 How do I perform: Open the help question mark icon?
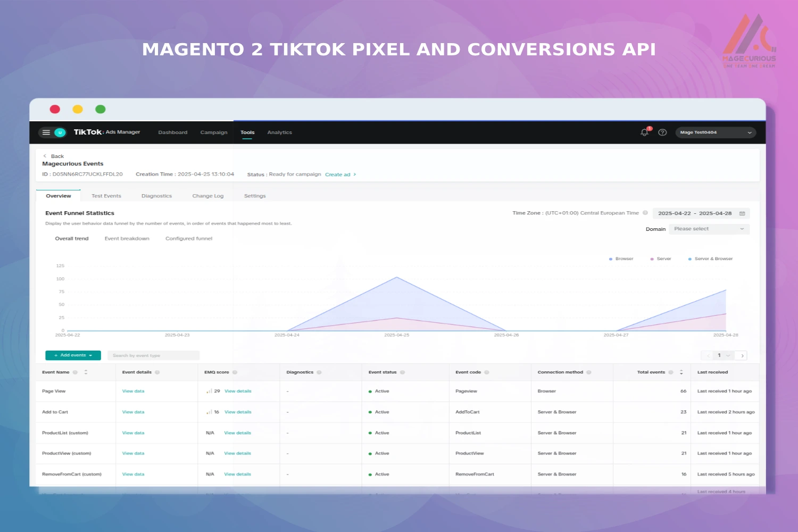[662, 132]
